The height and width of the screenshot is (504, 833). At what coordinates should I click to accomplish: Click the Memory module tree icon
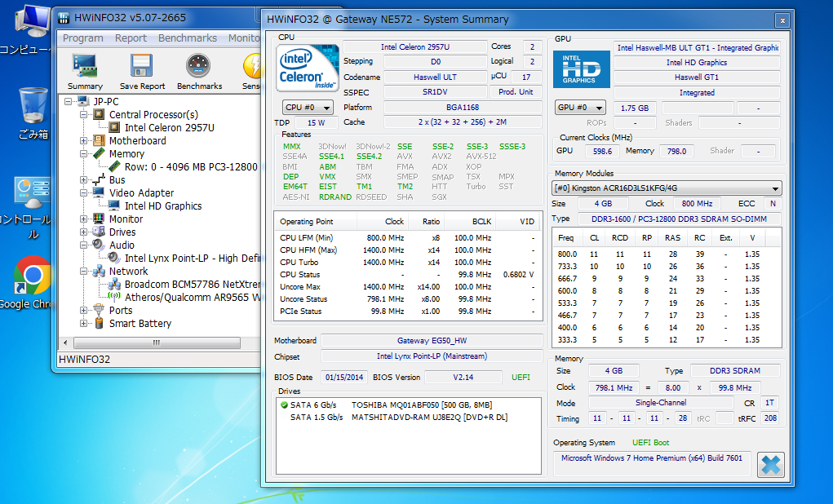pyautogui.click(x=99, y=153)
